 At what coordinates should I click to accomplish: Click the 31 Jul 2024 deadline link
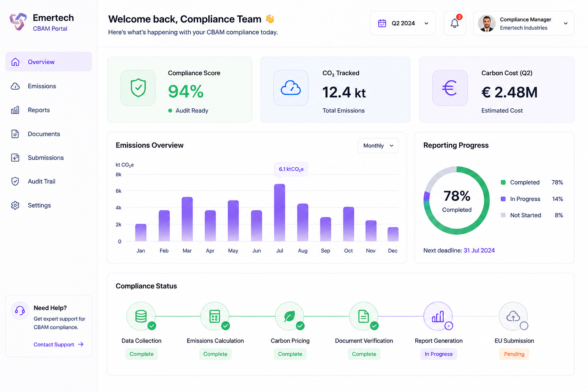[x=479, y=250]
